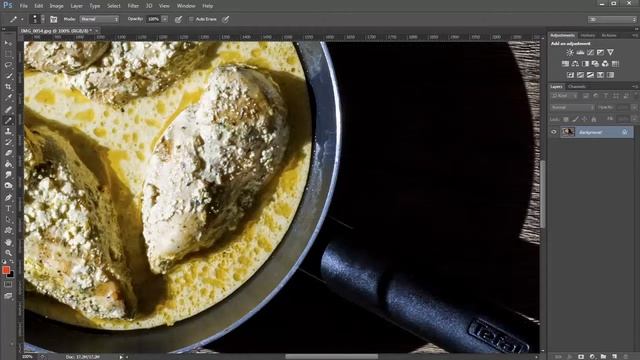This screenshot has height=360, width=640.
Task: Enable the Auto Erase checkbox
Action: (191, 19)
